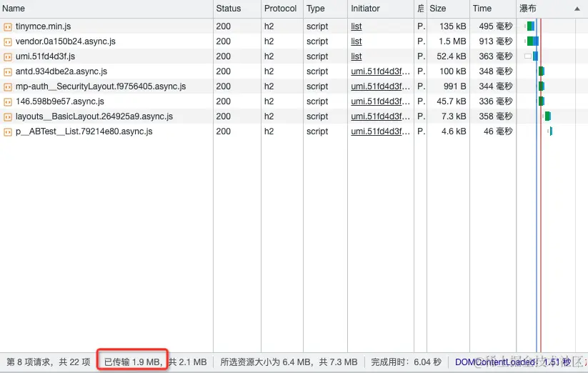
Task: Sort by the Type column header
Action: coord(325,9)
